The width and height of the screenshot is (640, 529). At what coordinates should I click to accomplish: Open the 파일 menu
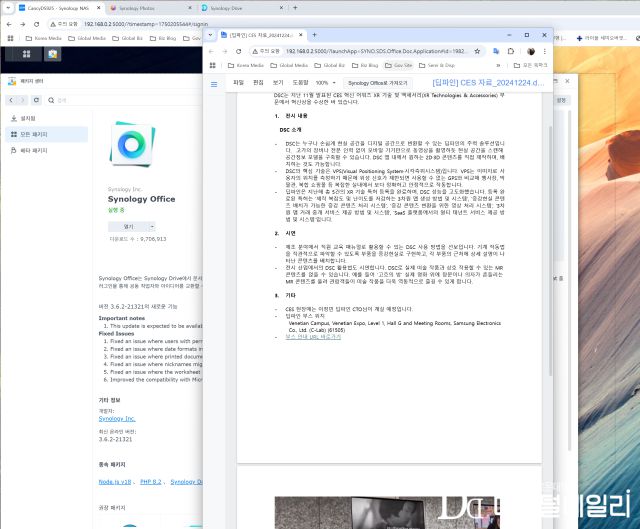(x=238, y=83)
